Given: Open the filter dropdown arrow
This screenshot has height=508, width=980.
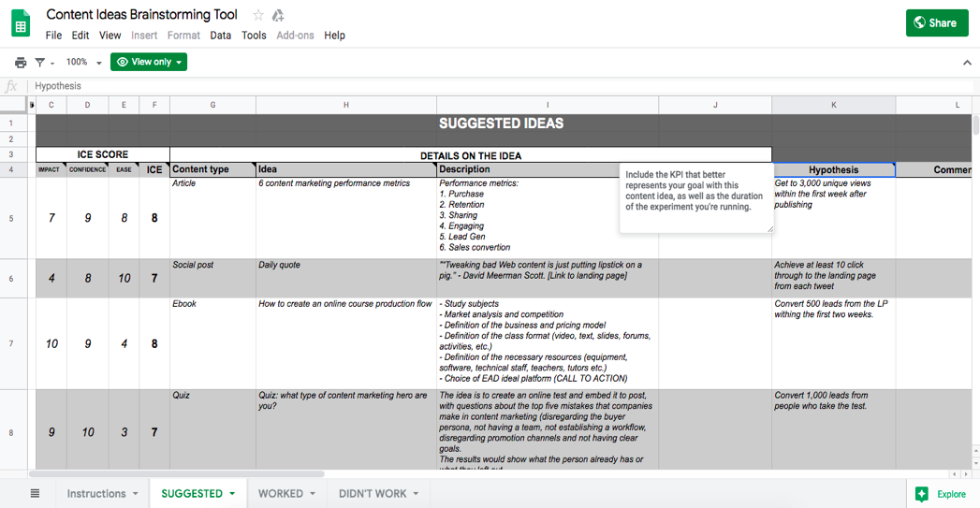Looking at the screenshot, I should [x=52, y=63].
